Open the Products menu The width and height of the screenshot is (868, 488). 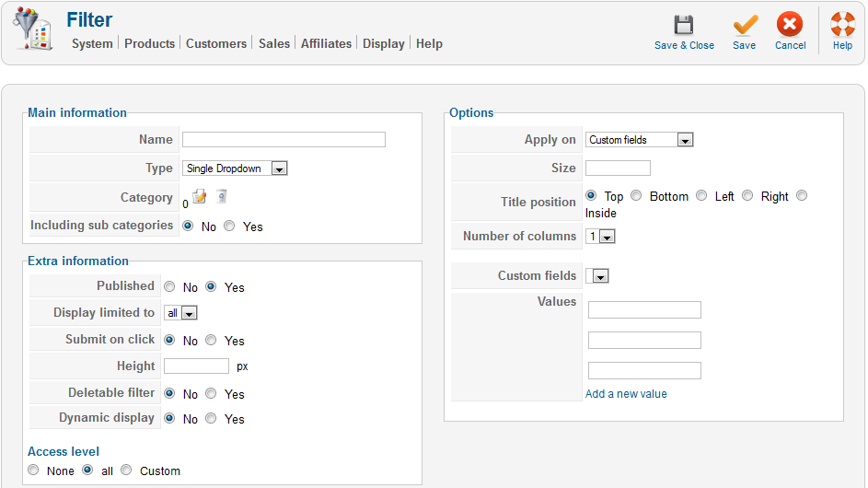point(149,44)
